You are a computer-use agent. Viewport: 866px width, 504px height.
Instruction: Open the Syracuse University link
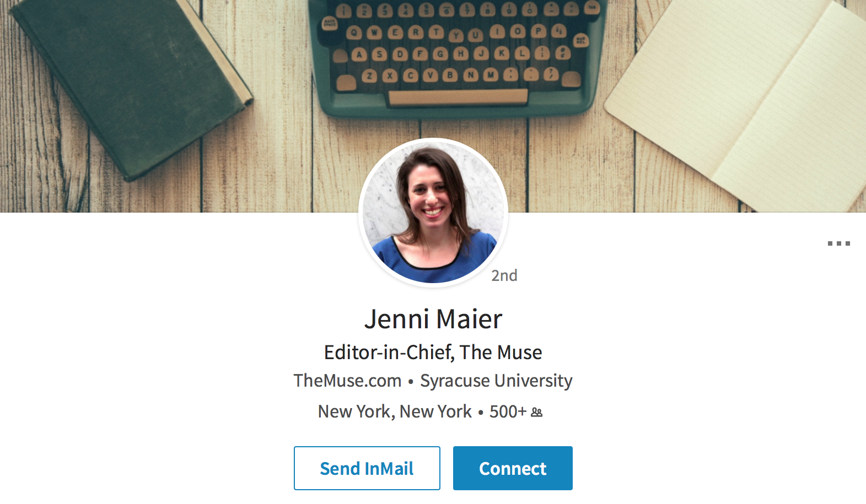[496, 381]
